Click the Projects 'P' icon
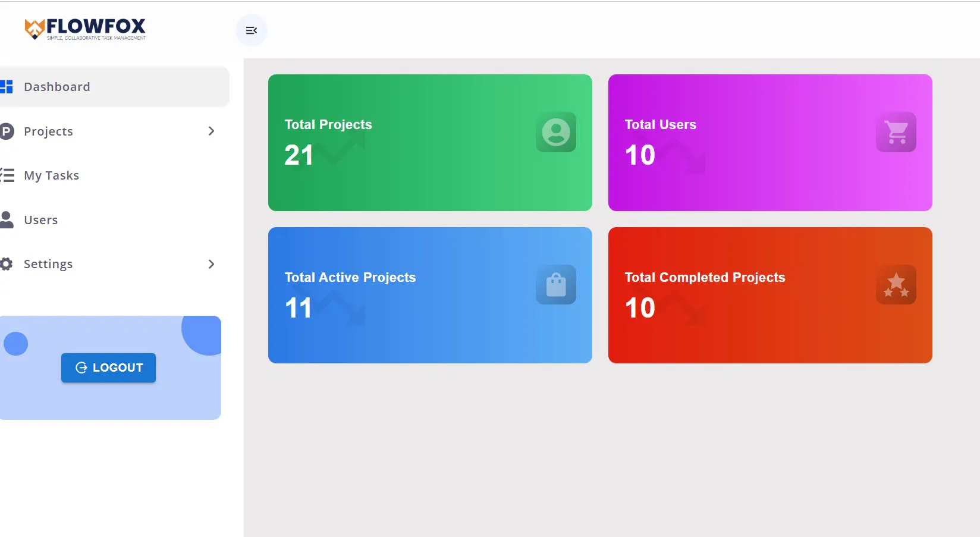980x537 pixels. tap(7, 131)
